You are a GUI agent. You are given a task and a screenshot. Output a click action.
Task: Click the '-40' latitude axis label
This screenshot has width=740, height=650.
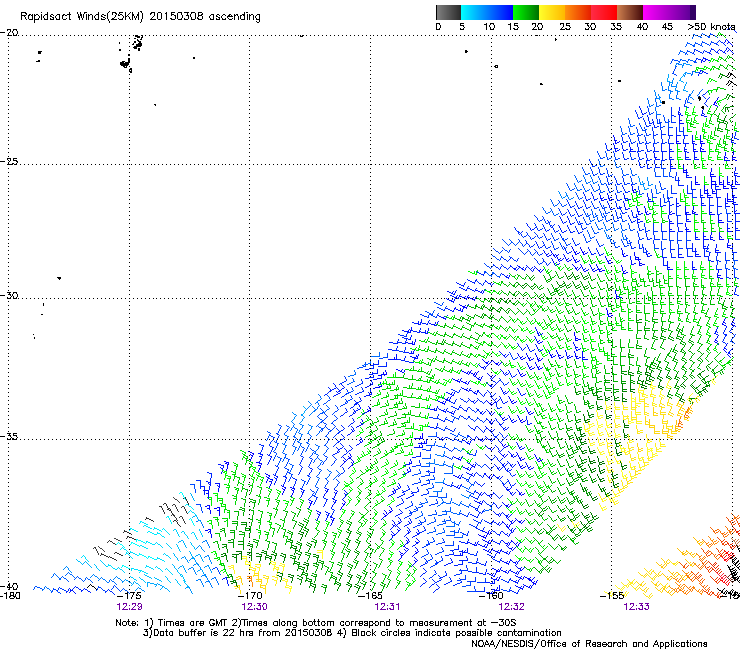point(9,587)
